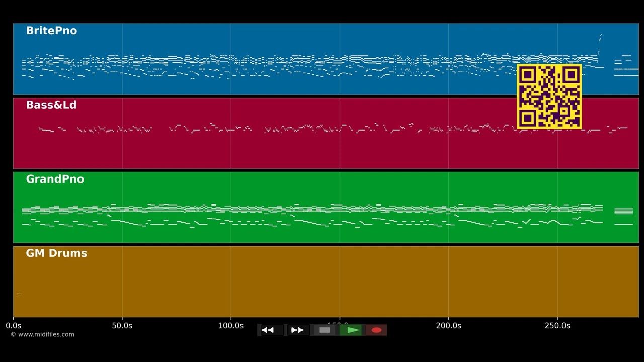The image size is (644, 362).
Task: Click inside the orange GM Drums track lane
Action: click(326, 282)
